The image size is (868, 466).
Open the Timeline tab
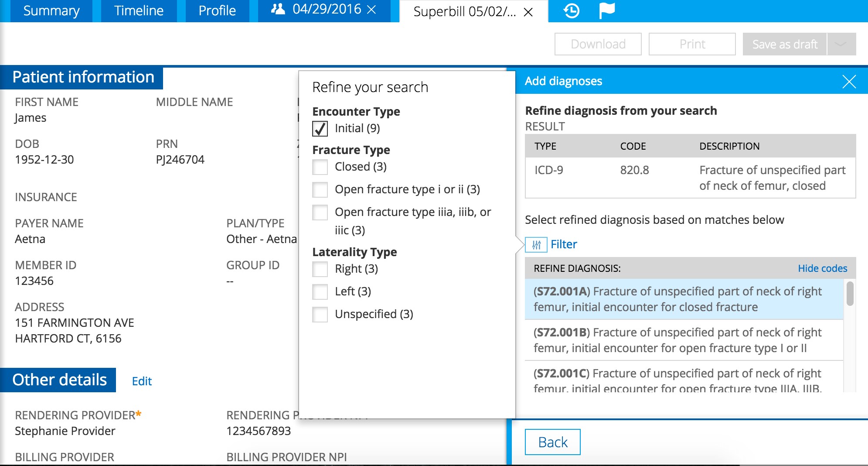(139, 11)
